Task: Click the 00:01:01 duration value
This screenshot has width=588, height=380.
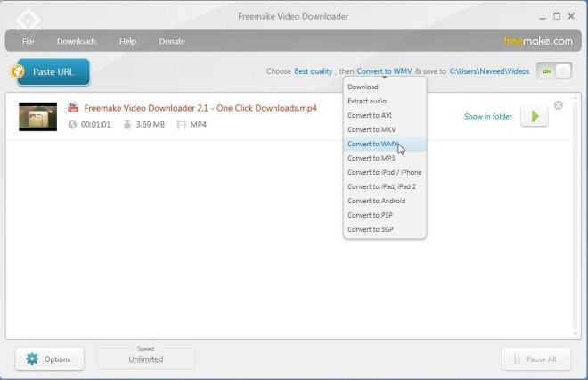Action: pos(96,125)
